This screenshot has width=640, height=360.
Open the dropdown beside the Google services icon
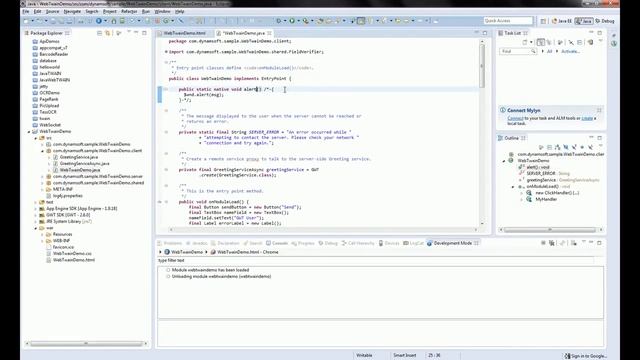click(105, 21)
